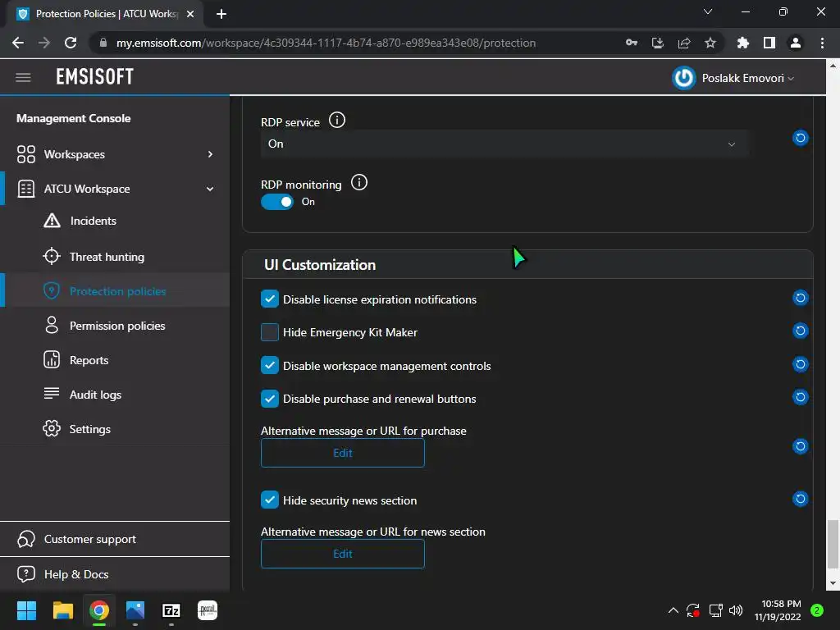The image size is (840, 630).
Task: Open a new browser tab
Action: pyautogui.click(x=221, y=14)
